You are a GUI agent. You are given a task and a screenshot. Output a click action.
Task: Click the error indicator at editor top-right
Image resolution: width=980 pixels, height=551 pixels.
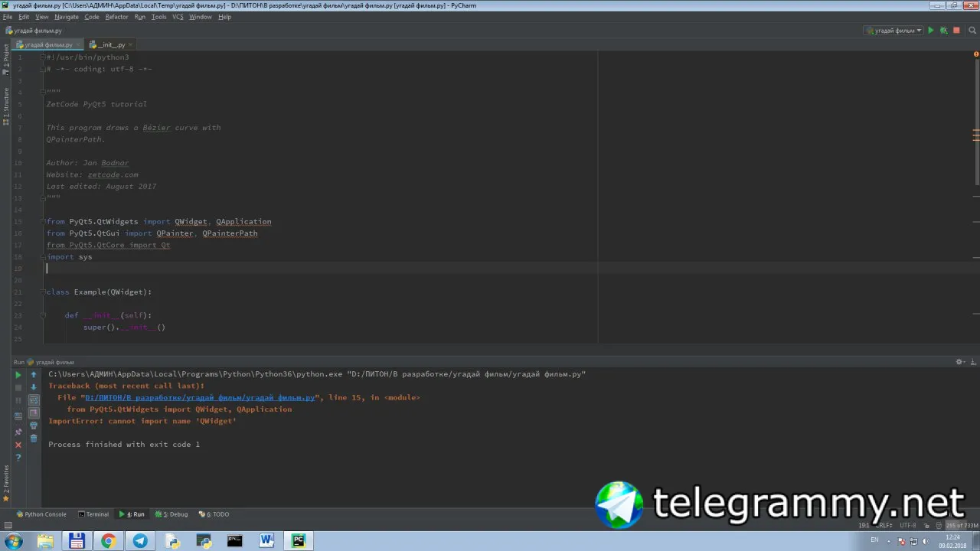pyautogui.click(x=976, y=54)
